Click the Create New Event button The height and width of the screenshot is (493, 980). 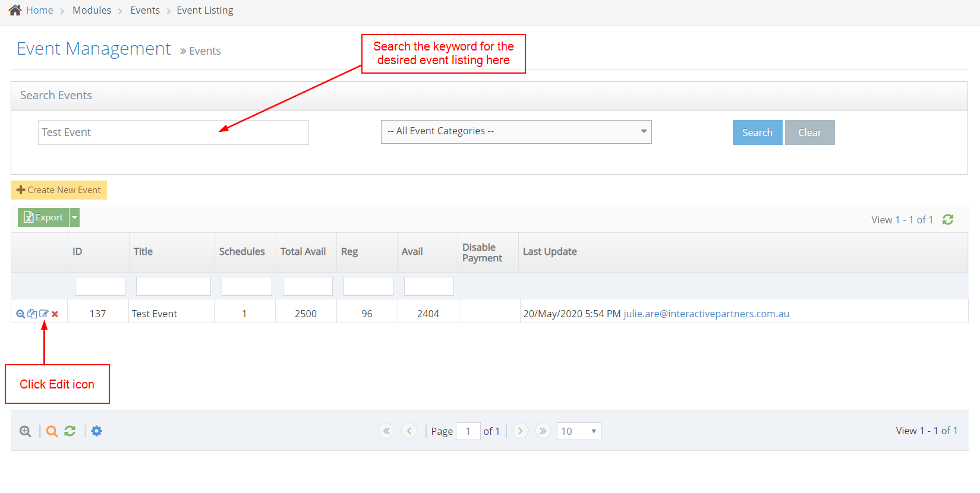(59, 190)
